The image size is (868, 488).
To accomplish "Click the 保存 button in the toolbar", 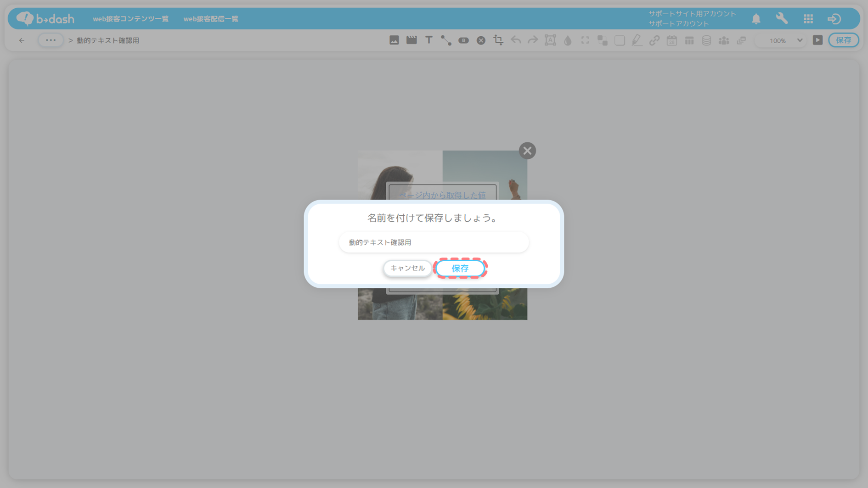I will click(x=843, y=40).
